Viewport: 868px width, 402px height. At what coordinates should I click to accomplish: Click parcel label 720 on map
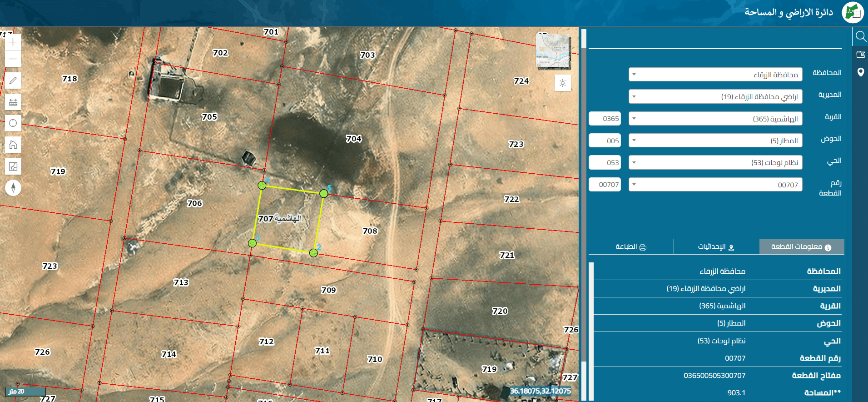point(500,311)
